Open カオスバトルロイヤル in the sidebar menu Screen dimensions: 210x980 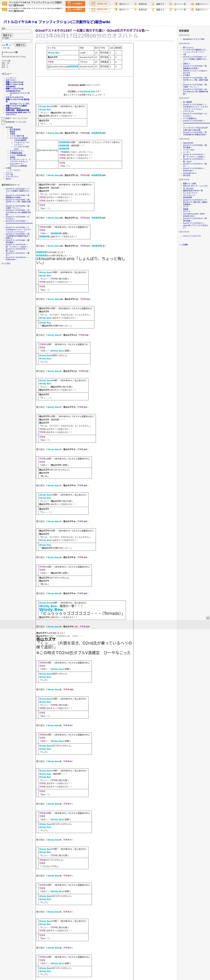click(15, 97)
